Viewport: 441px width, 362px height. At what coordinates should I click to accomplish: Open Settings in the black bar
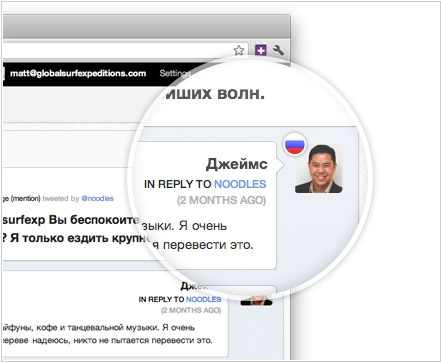tap(174, 73)
